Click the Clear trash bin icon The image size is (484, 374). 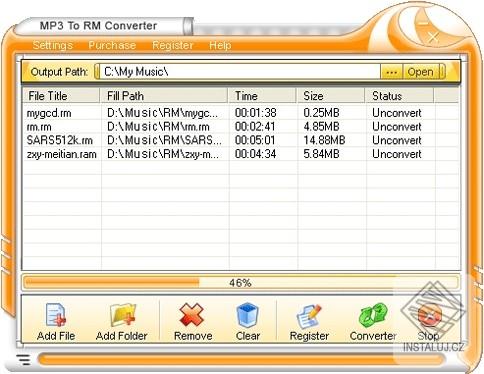pyautogui.click(x=248, y=315)
